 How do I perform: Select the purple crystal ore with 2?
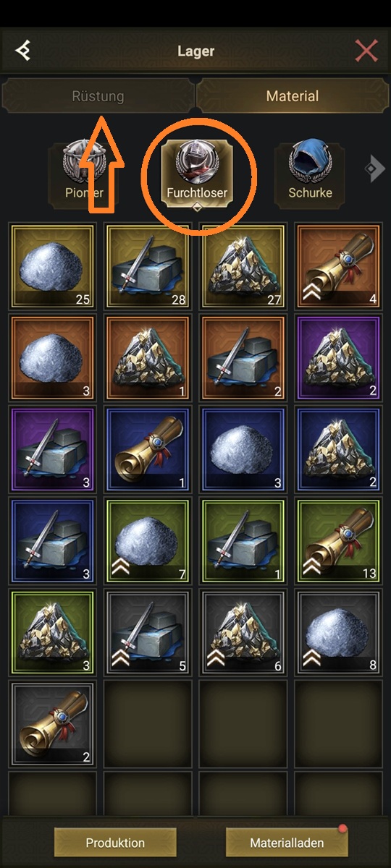coord(337,357)
